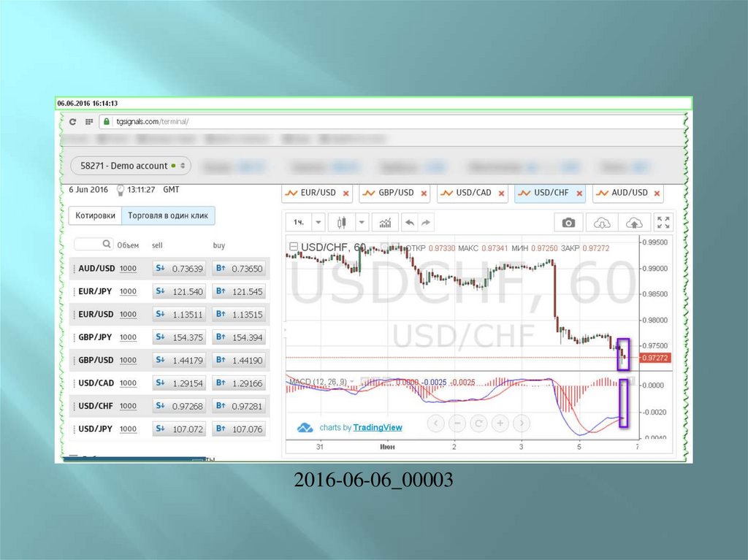Open the chart style dropdown arrow

[362, 222]
